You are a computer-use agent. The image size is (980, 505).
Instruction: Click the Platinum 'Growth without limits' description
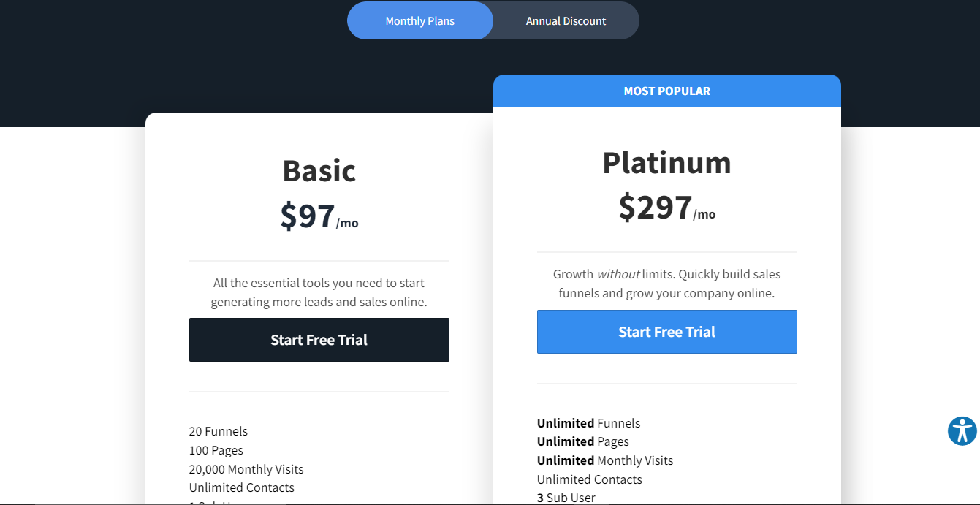click(x=666, y=284)
